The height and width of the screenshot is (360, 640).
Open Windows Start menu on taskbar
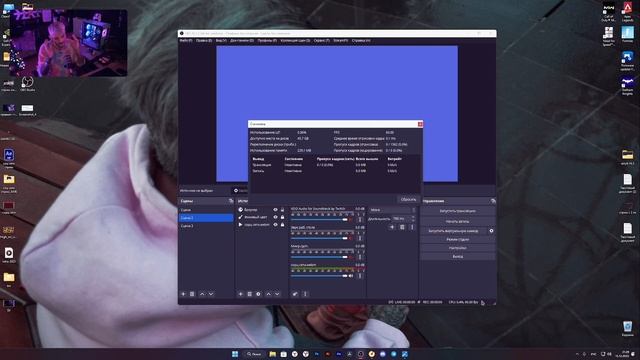point(235,354)
